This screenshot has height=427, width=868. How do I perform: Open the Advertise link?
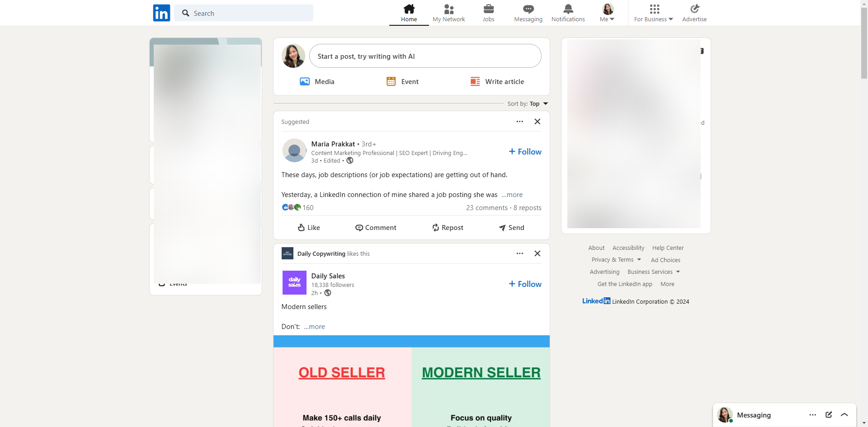click(694, 13)
